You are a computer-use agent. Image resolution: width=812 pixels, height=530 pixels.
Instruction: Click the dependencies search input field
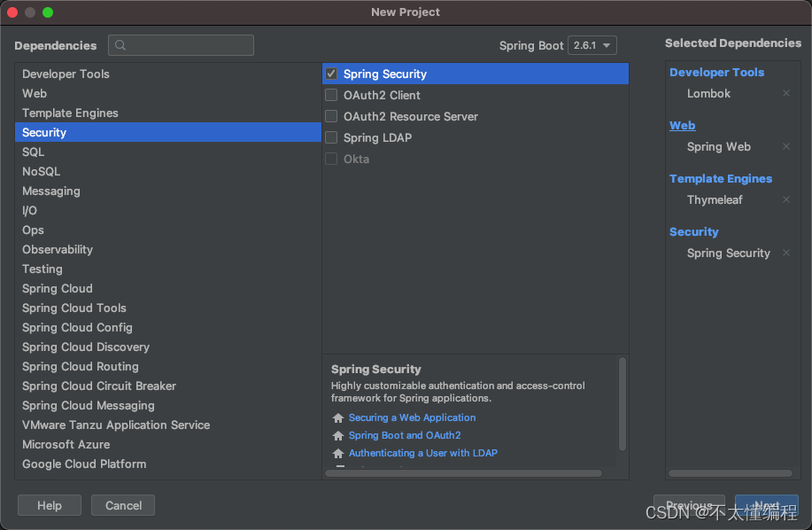click(182, 45)
